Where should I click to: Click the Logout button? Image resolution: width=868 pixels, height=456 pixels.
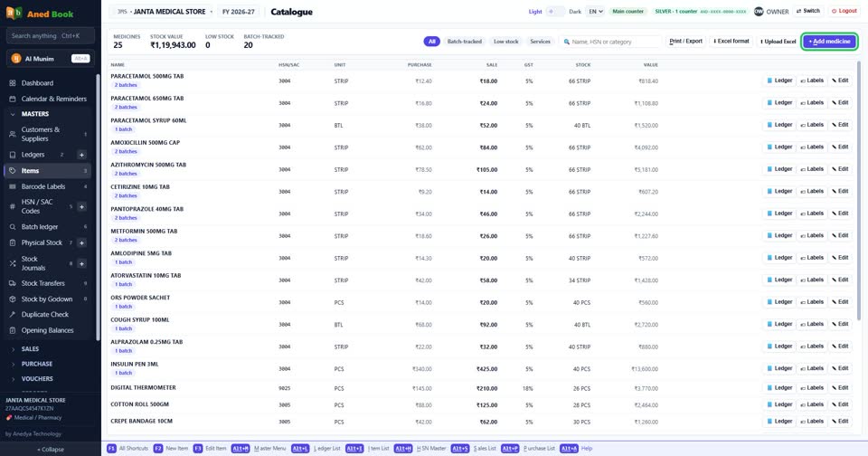(x=844, y=11)
